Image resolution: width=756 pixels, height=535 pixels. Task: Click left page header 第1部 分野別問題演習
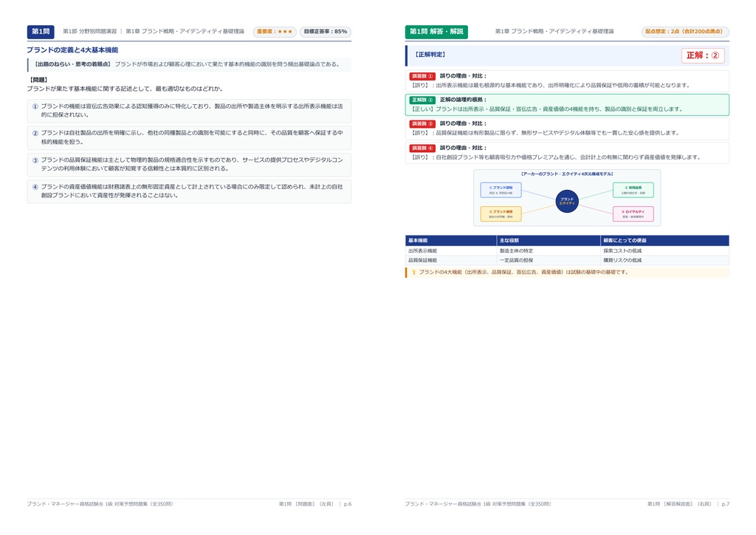tap(89, 31)
